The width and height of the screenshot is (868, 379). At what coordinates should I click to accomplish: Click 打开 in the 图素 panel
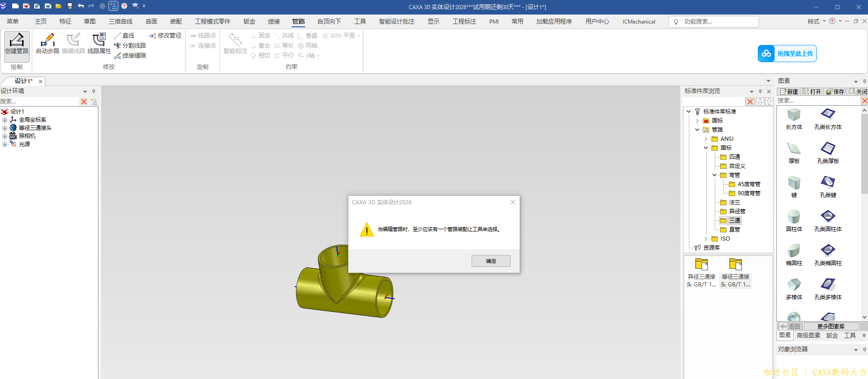812,92
